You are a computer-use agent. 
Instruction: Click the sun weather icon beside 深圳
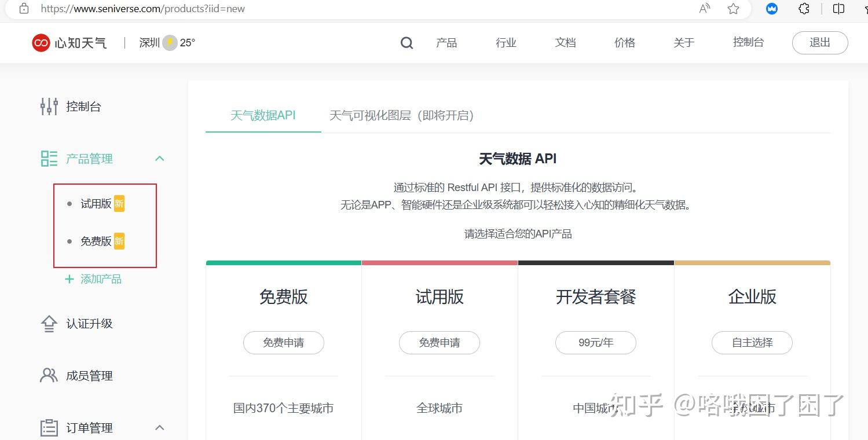pos(169,42)
